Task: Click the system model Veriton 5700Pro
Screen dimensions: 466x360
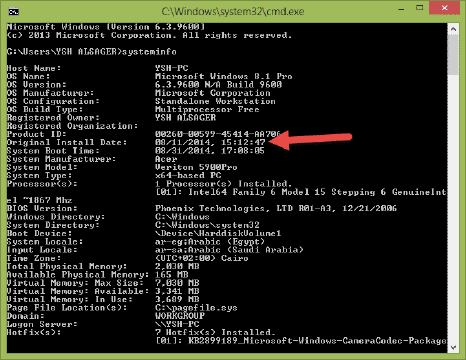Action: click(x=196, y=167)
